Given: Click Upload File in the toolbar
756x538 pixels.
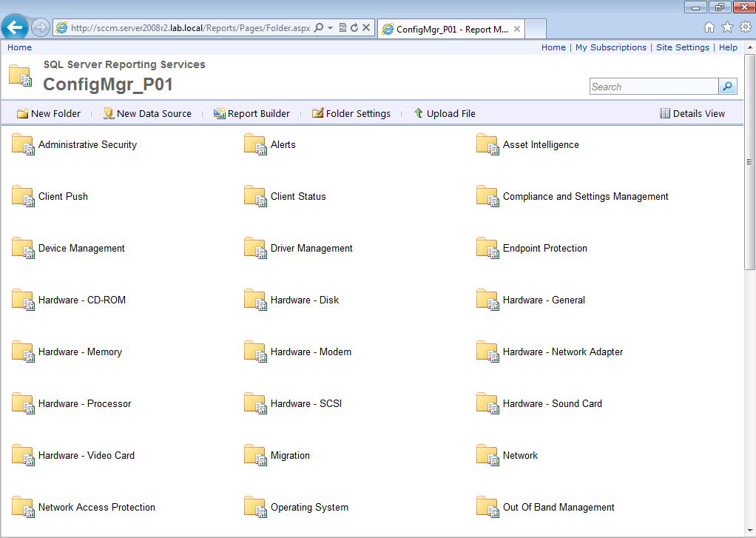Looking at the screenshot, I should (x=445, y=113).
